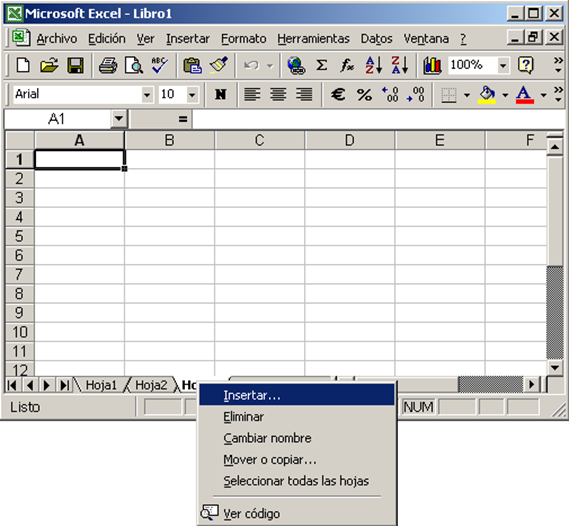Open the Fill Color dropdown arrow
Viewport: 569px width, 526px height.
tap(505, 95)
